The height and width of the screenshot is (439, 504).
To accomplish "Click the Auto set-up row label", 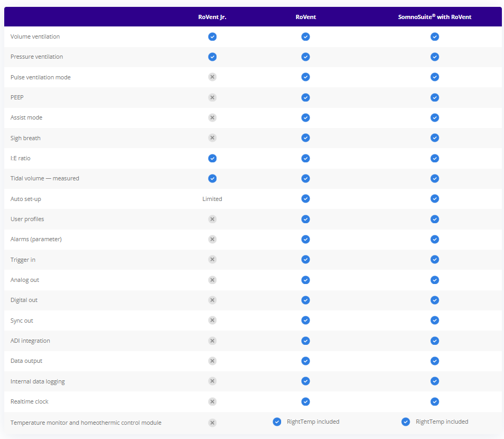I will pyautogui.click(x=26, y=199).
